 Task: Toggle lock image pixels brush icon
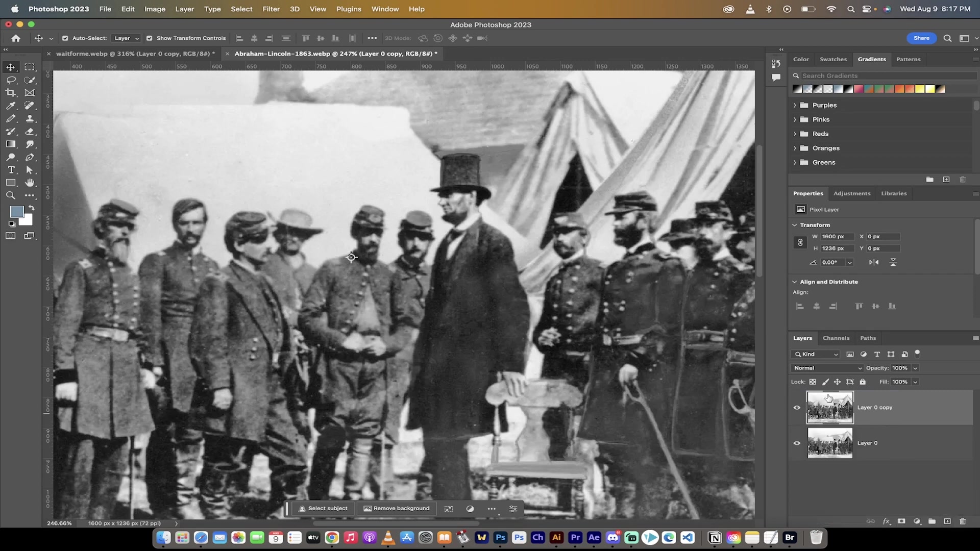(825, 382)
